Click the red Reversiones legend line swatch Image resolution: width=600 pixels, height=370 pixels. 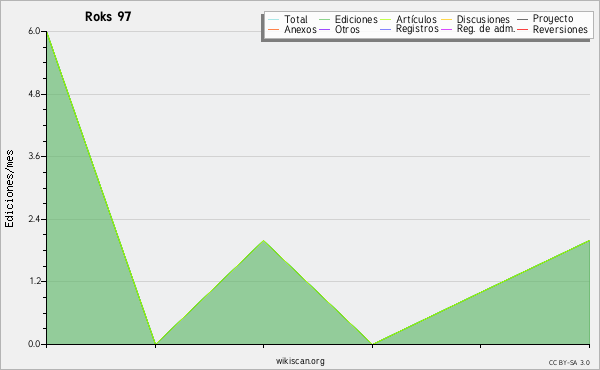click(522, 29)
